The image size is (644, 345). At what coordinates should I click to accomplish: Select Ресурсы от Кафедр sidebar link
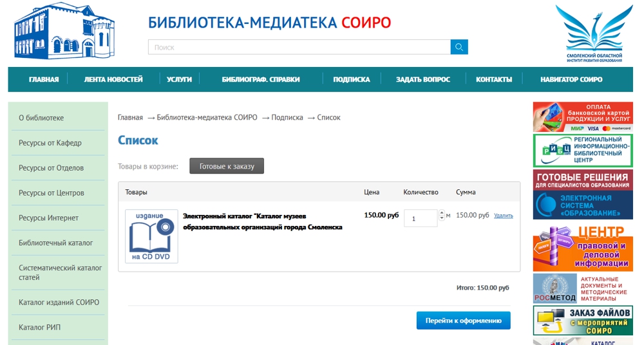(50, 143)
